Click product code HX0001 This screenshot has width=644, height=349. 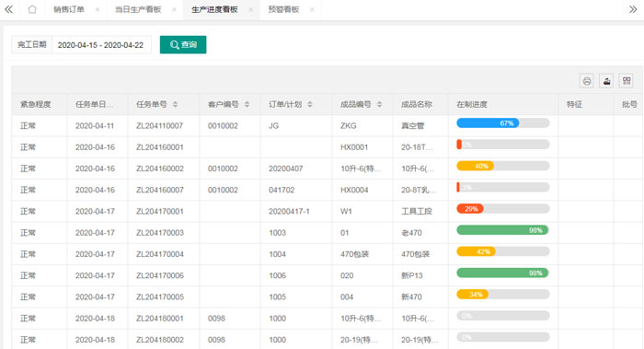[x=354, y=147]
